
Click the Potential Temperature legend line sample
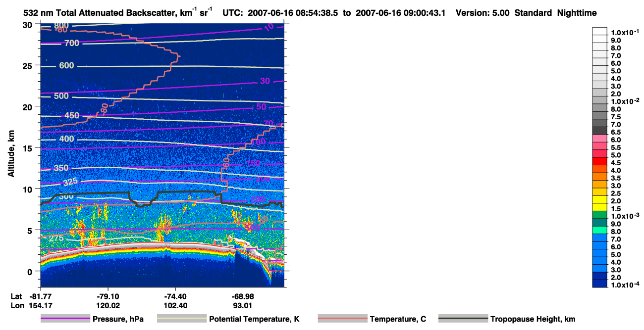click(182, 319)
